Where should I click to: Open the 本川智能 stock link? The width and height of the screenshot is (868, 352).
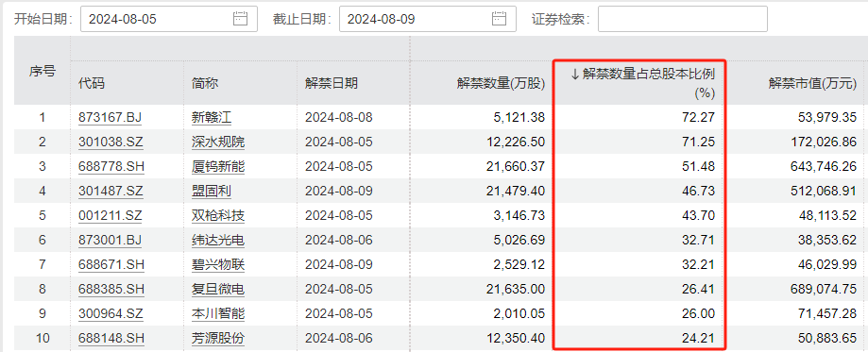pos(217,314)
